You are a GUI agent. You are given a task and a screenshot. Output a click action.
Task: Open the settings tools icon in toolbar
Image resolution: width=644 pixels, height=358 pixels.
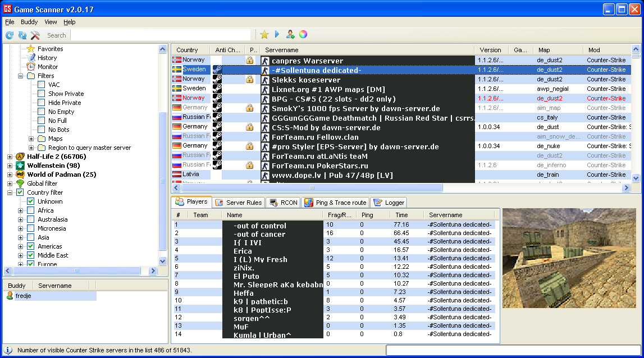coord(35,35)
